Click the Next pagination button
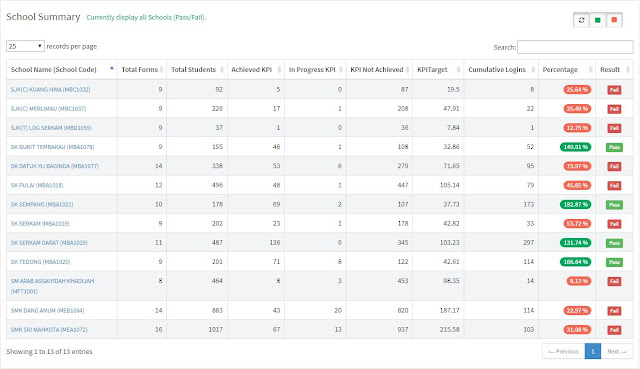The width and height of the screenshot is (640, 369). (617, 351)
